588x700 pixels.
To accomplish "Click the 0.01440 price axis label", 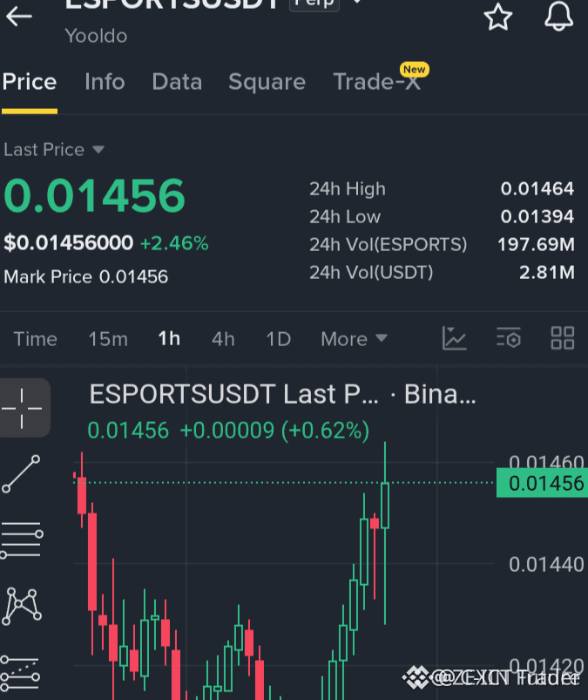I will [546, 565].
